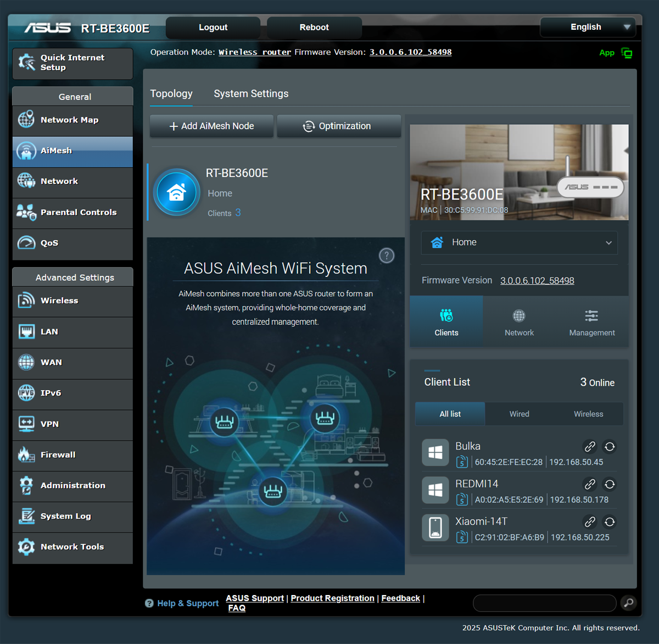The image size is (659, 644).
Task: Click Help & Support label
Action: [x=188, y=603]
